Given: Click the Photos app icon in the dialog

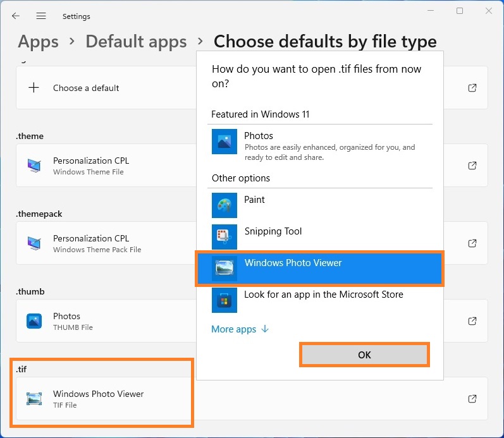Looking at the screenshot, I should pos(224,142).
